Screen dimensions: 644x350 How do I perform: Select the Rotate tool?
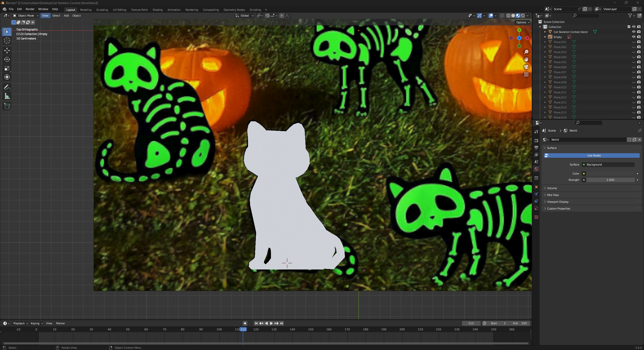tap(7, 59)
